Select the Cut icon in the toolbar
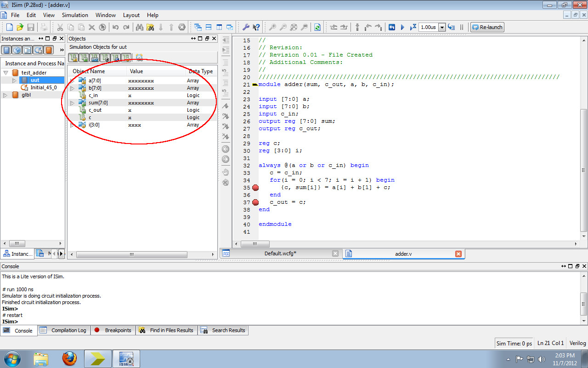 60,27
